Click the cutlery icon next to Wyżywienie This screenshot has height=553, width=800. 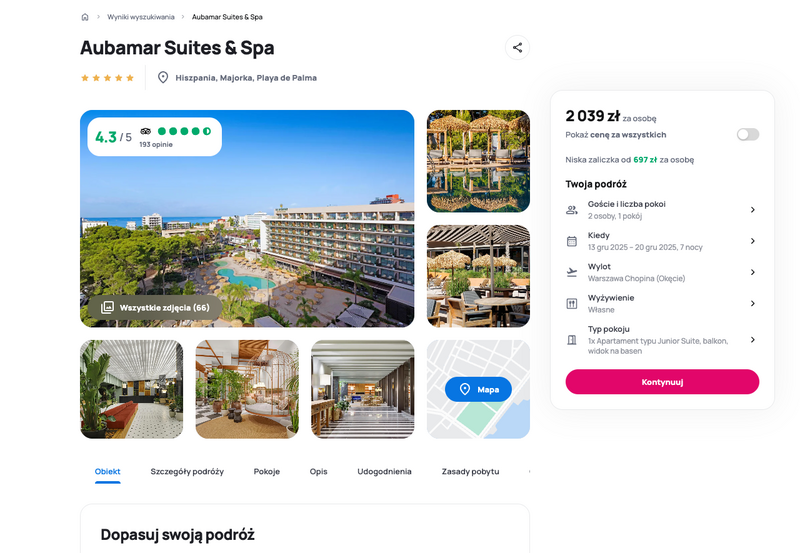click(x=572, y=304)
